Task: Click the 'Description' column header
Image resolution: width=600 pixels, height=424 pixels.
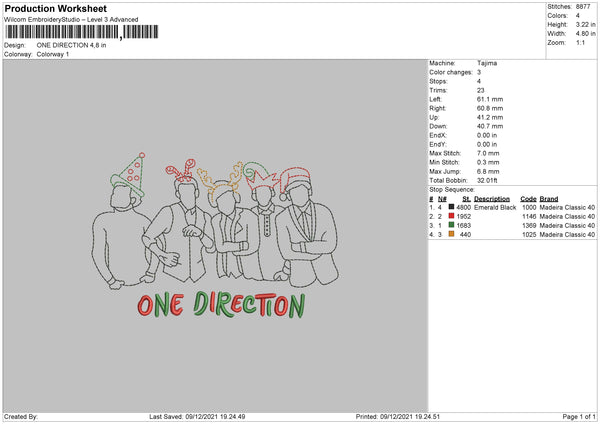Action: coord(492,199)
